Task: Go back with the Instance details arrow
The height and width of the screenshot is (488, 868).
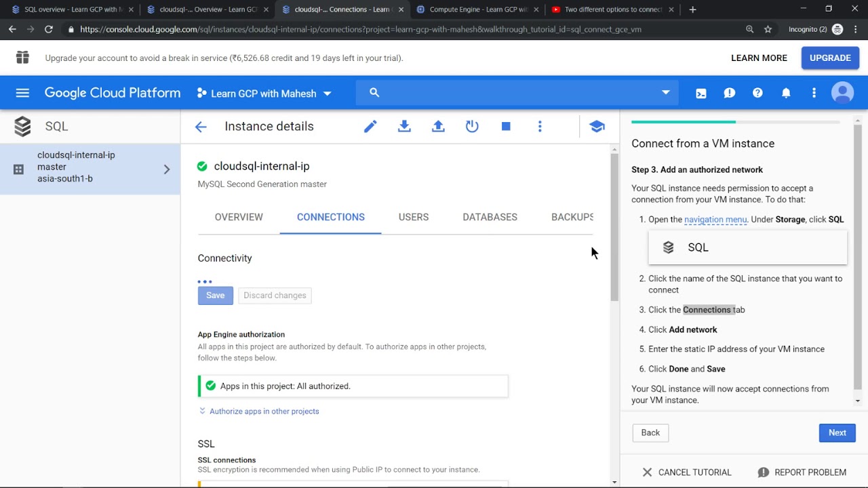Action: coord(201,127)
